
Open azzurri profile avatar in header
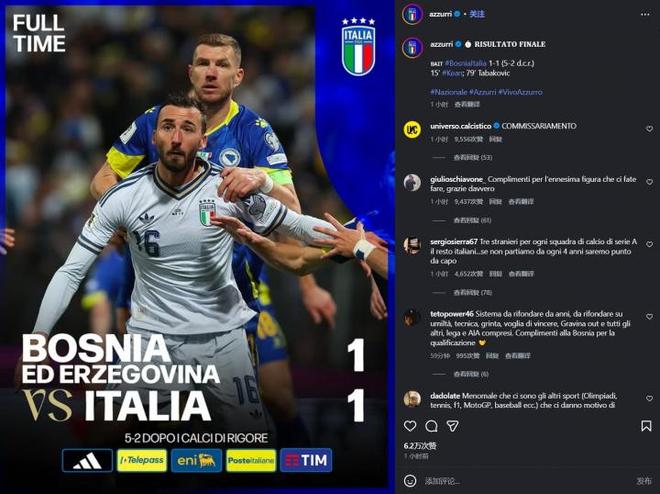pos(412,14)
